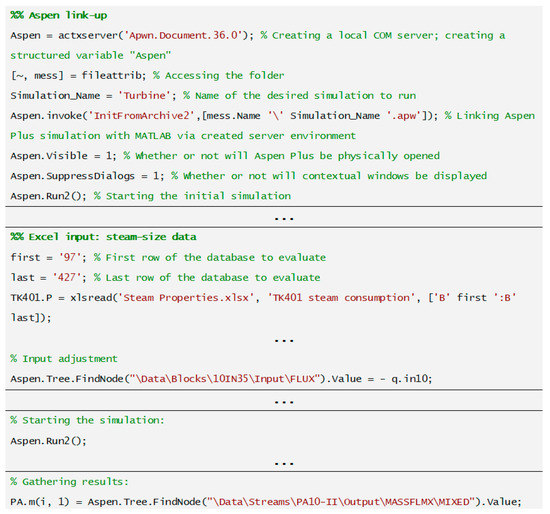Click the 'InitFromArchive2' string
The image size is (550, 514).
142,116
